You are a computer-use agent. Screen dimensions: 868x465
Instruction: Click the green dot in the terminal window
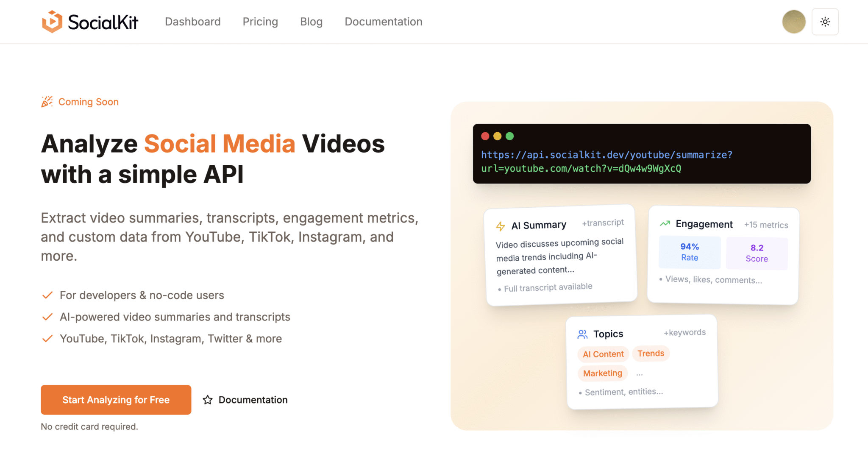pos(509,136)
